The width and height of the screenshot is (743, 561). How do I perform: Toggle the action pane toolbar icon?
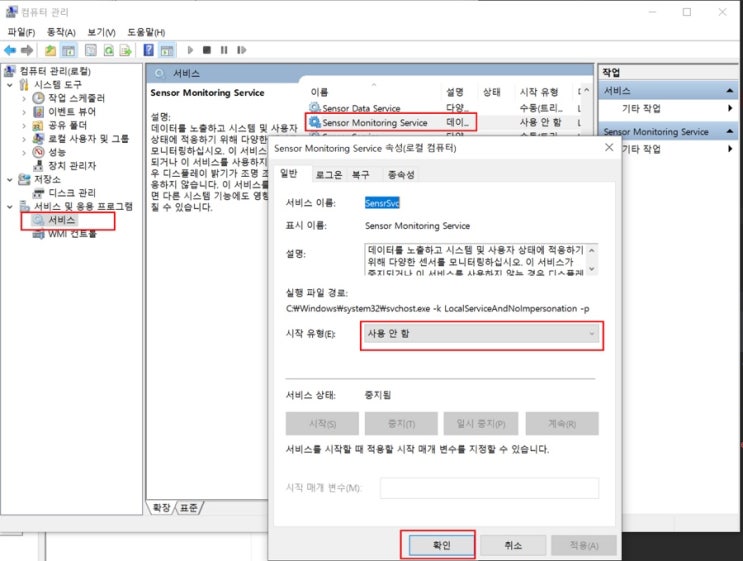click(166, 50)
